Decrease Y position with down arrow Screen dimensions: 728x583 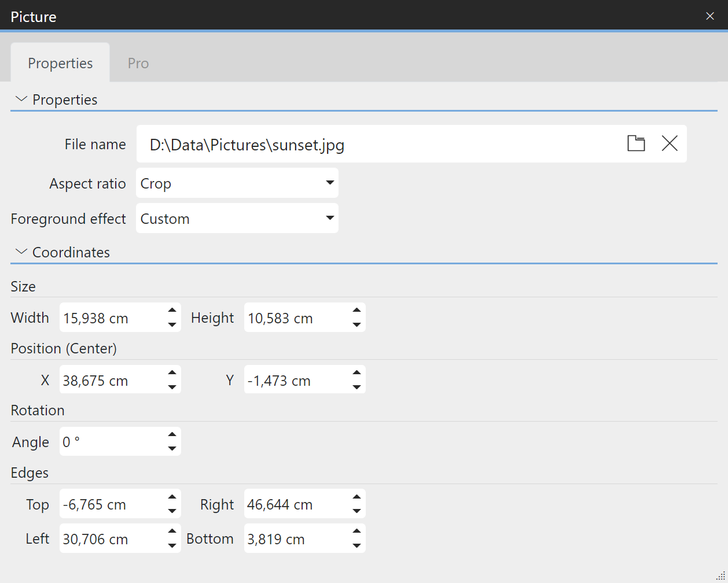(356, 388)
